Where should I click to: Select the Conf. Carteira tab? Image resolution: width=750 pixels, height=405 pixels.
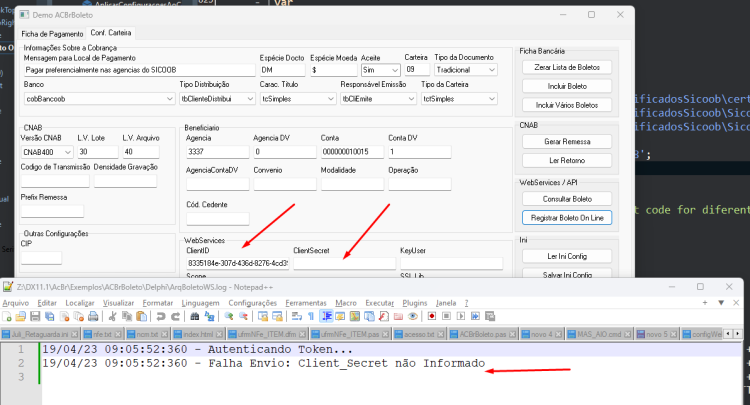(110, 33)
